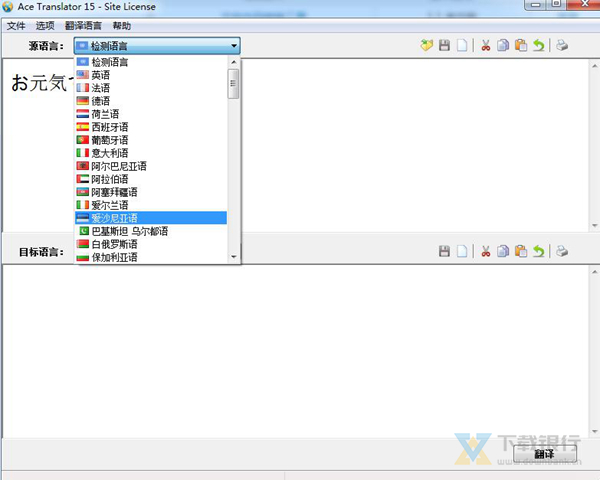The width and height of the screenshot is (600, 480).
Task: Source text pane scroll down arrow
Action: click(x=595, y=225)
